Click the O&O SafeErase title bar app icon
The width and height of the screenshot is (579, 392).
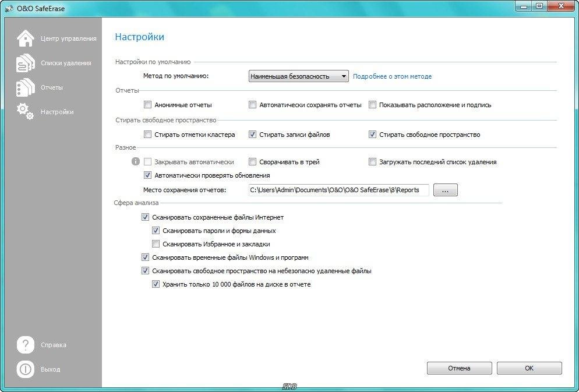9,9
